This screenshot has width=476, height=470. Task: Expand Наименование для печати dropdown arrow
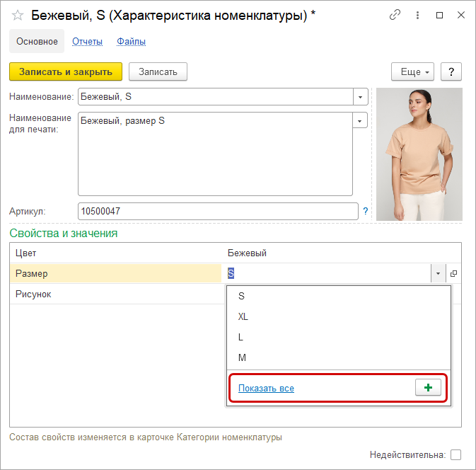click(x=361, y=120)
